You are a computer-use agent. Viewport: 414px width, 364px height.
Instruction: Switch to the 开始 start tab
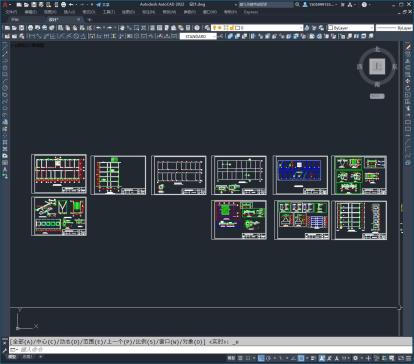[15, 20]
